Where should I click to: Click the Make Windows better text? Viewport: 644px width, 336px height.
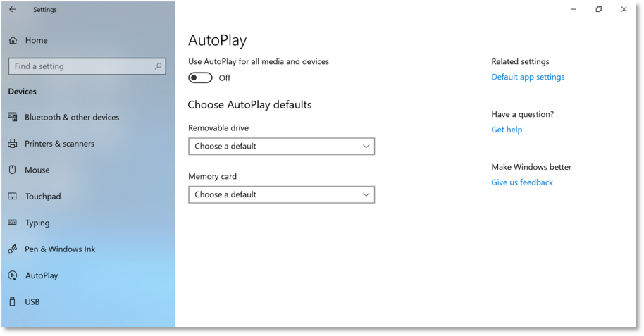coord(531,167)
